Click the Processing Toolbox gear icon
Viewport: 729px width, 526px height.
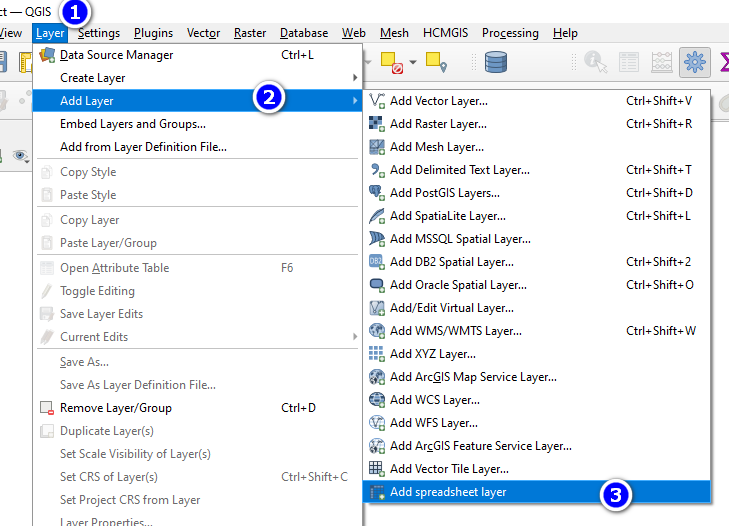(x=695, y=62)
